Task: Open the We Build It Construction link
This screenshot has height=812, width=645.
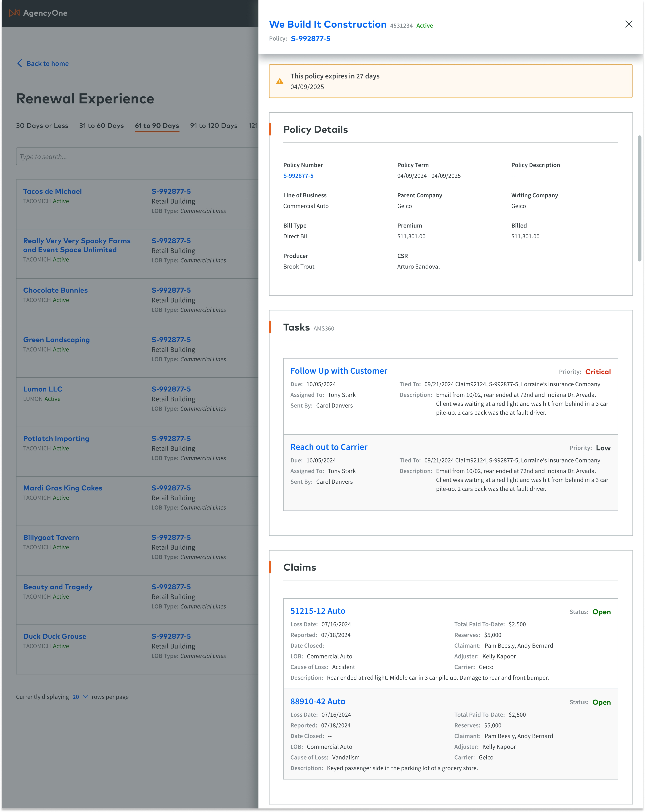Action: pyautogui.click(x=327, y=25)
